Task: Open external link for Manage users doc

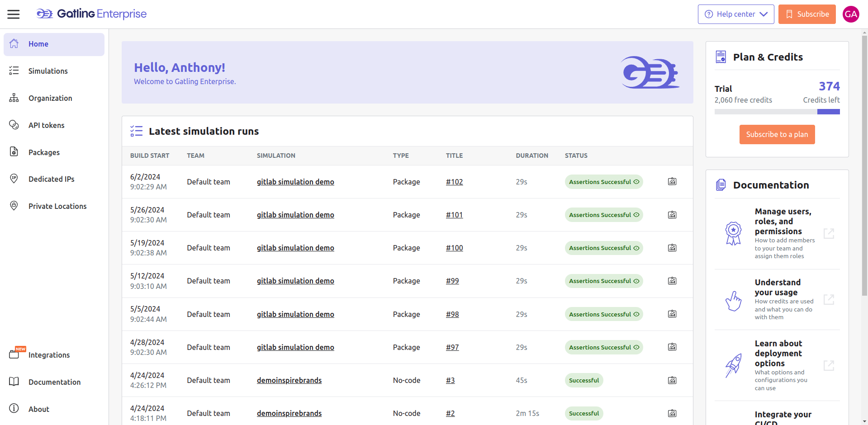Action: click(x=828, y=233)
